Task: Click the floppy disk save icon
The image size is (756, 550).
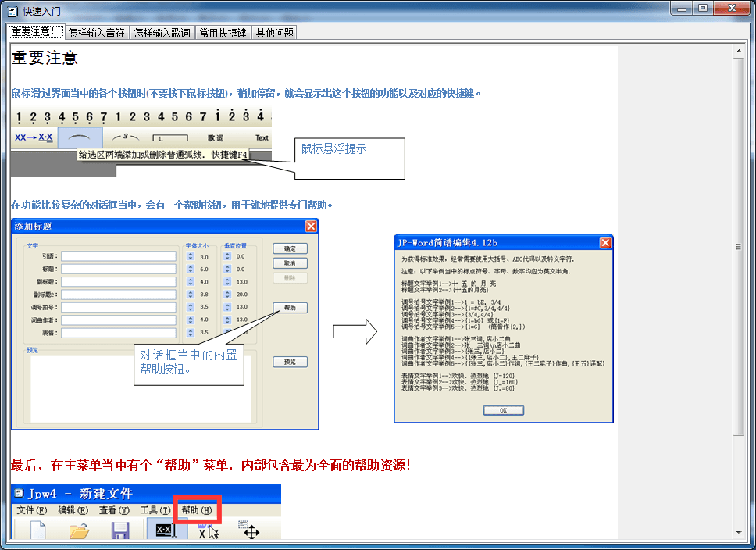Action: click(120, 531)
